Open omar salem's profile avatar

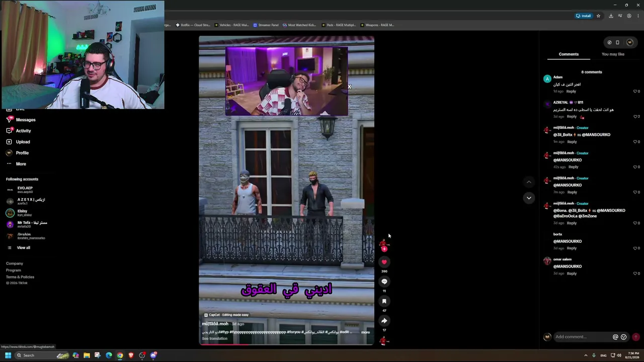click(x=547, y=260)
